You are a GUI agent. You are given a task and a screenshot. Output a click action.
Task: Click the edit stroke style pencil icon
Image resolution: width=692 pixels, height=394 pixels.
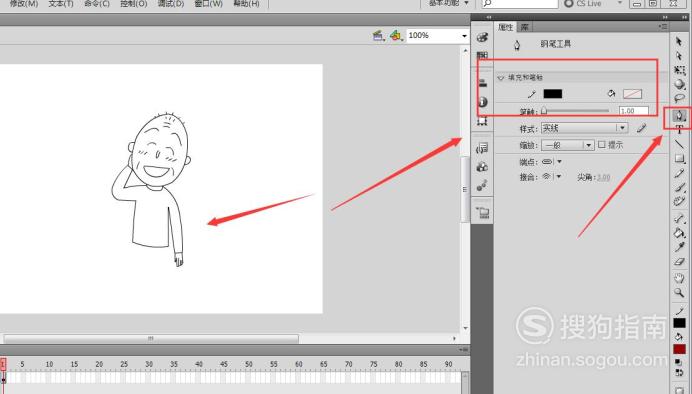pos(641,128)
